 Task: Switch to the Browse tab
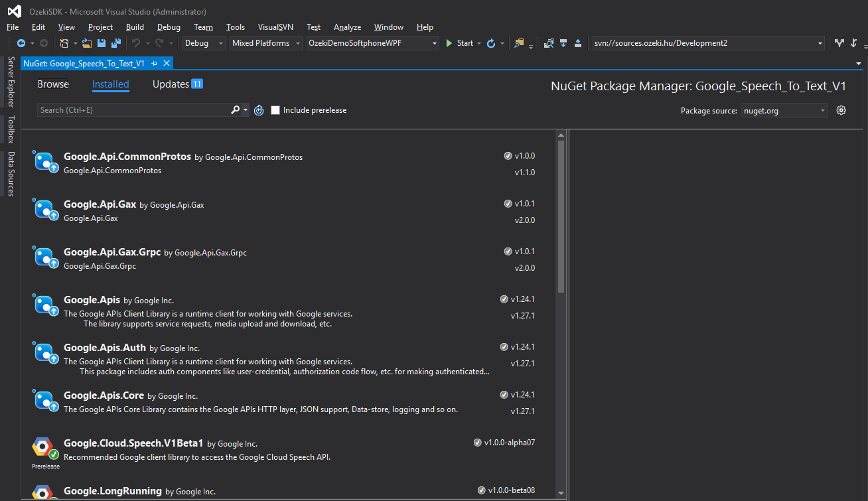click(53, 84)
